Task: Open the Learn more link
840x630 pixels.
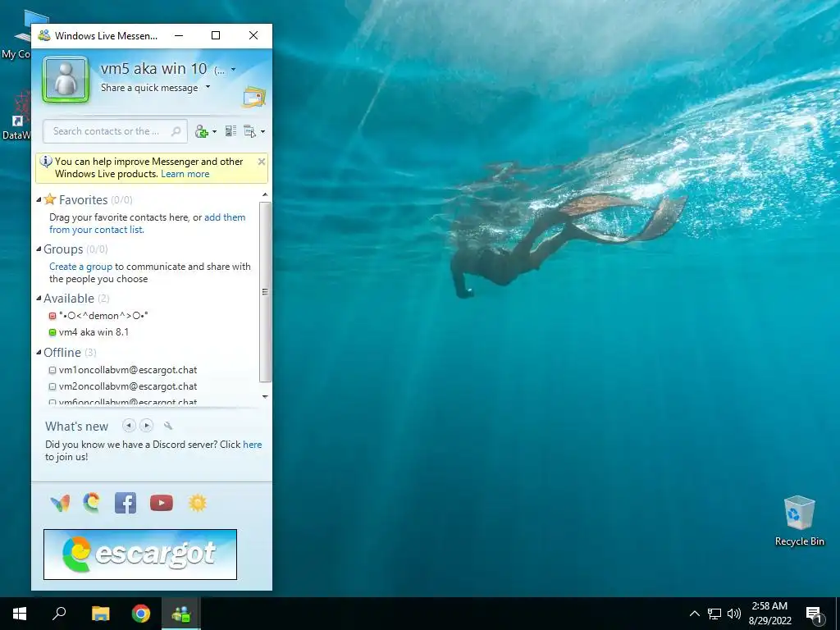Action: click(x=185, y=174)
